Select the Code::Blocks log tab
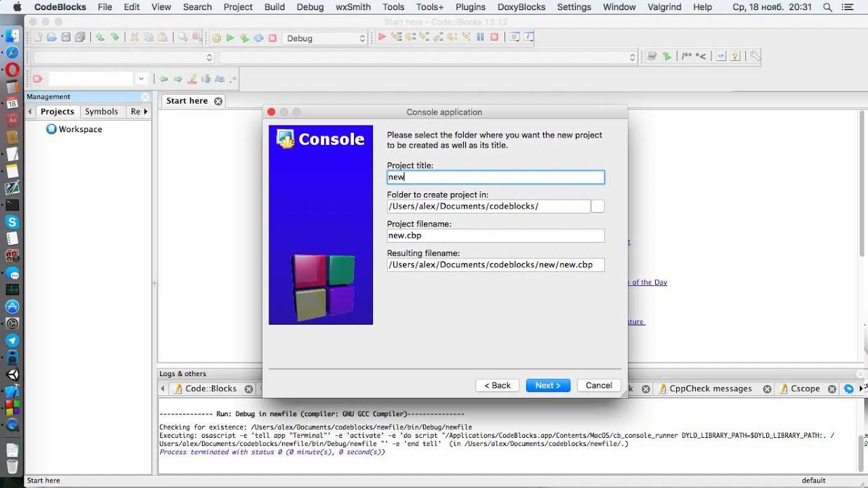This screenshot has width=868, height=488. (x=211, y=388)
